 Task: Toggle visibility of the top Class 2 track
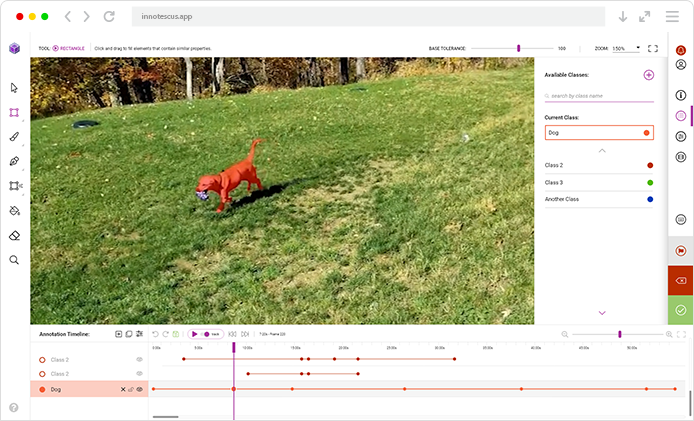(140, 359)
